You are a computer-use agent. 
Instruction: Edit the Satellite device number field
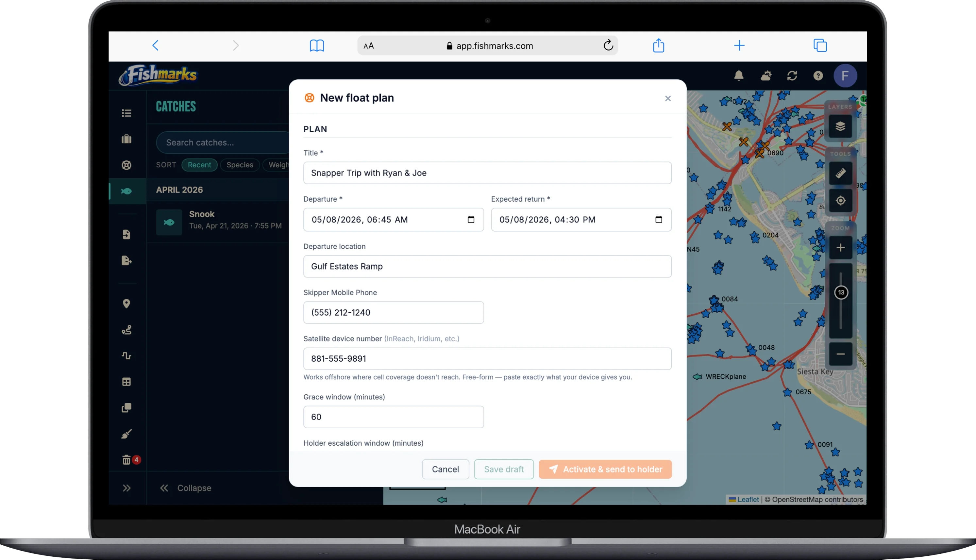coord(487,359)
